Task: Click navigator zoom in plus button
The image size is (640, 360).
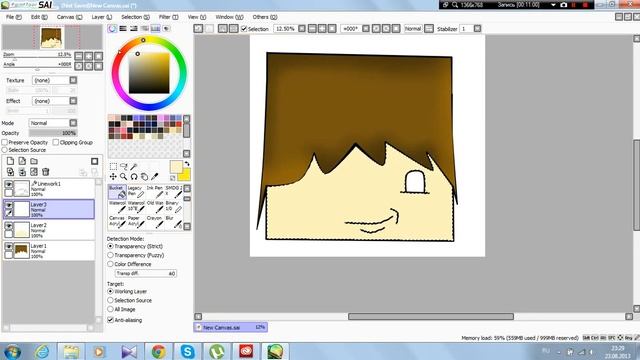Action: tap(89, 56)
